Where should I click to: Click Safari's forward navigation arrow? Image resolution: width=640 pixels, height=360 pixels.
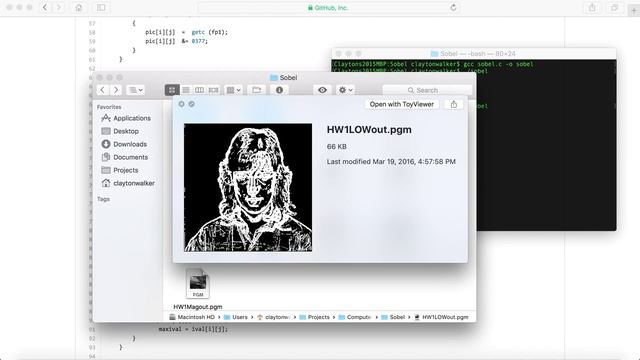coord(59,7)
